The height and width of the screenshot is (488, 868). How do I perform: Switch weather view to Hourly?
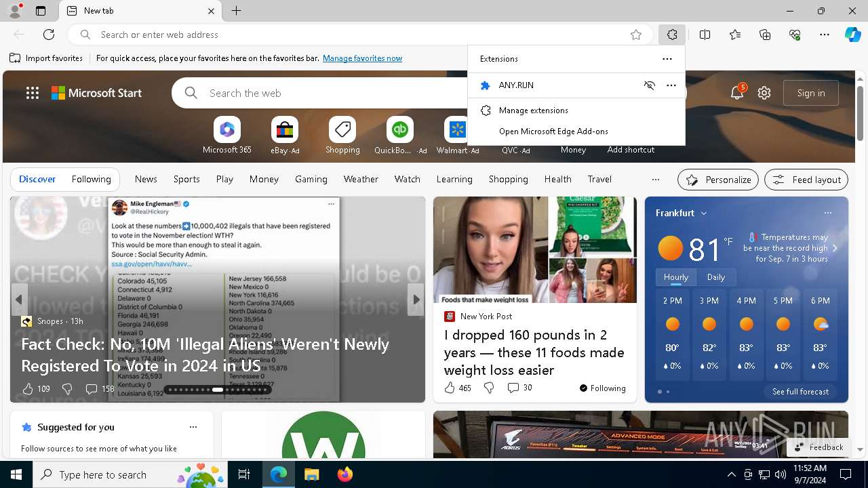coord(676,277)
